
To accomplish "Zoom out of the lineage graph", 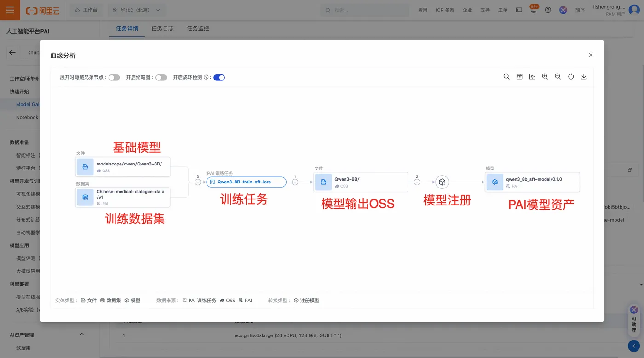I will pyautogui.click(x=558, y=77).
